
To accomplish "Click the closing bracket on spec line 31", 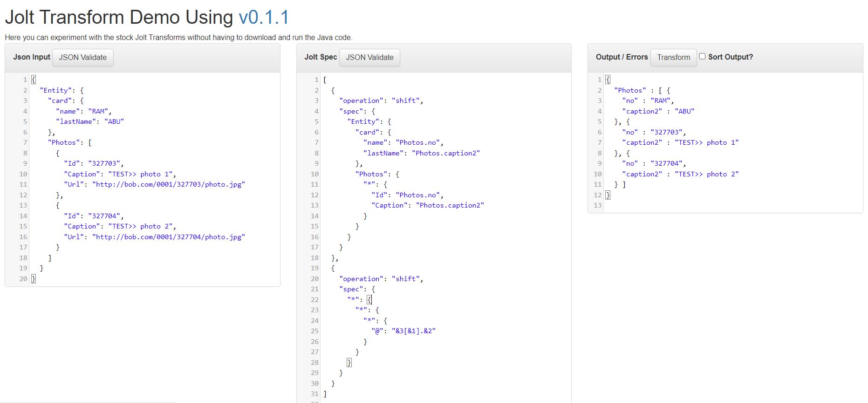I will [325, 394].
